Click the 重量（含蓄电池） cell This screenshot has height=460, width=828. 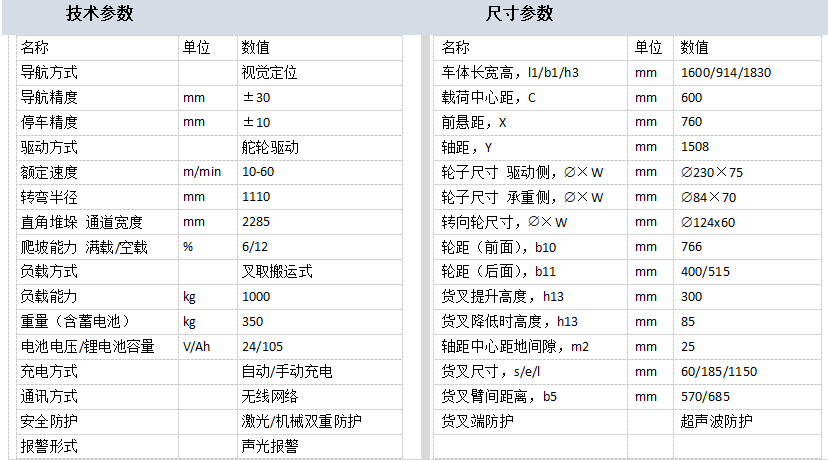[x=98, y=322]
